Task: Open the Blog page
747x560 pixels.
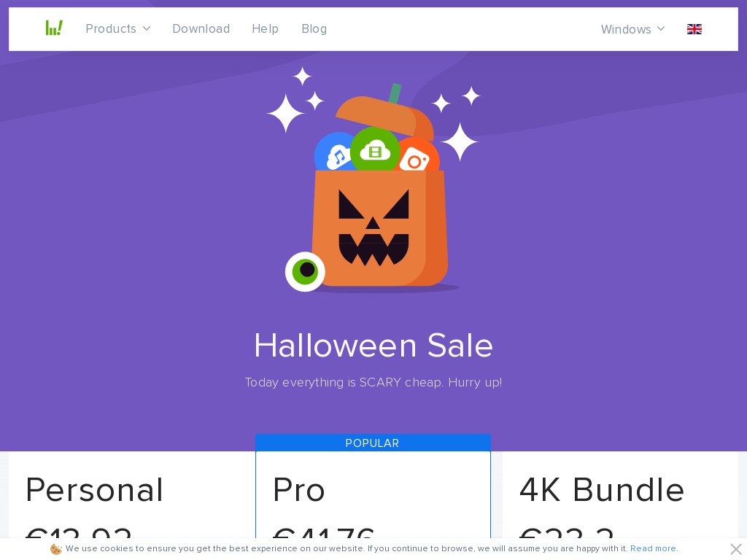Action: (314, 28)
